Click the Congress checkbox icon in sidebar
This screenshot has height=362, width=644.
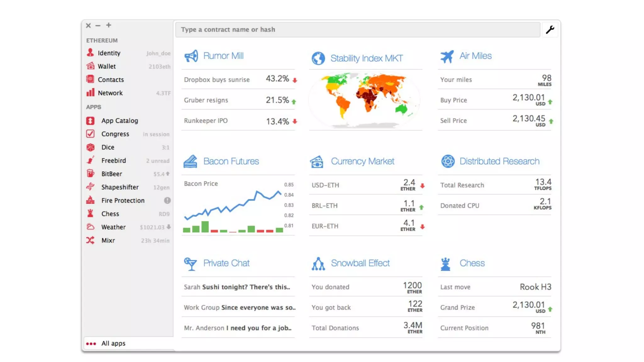[x=90, y=134]
